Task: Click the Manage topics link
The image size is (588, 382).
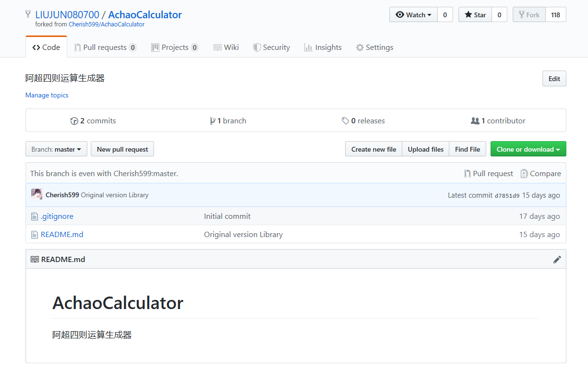Action: 47,95
